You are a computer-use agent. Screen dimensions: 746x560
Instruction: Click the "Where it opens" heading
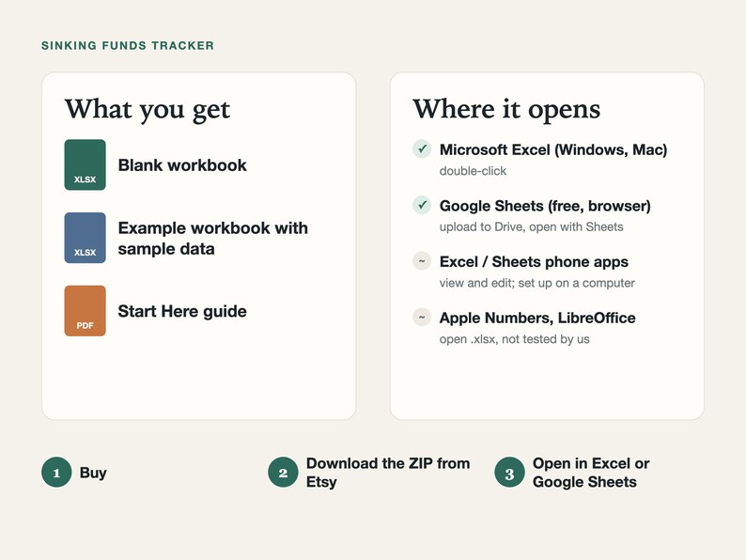pyautogui.click(x=506, y=110)
